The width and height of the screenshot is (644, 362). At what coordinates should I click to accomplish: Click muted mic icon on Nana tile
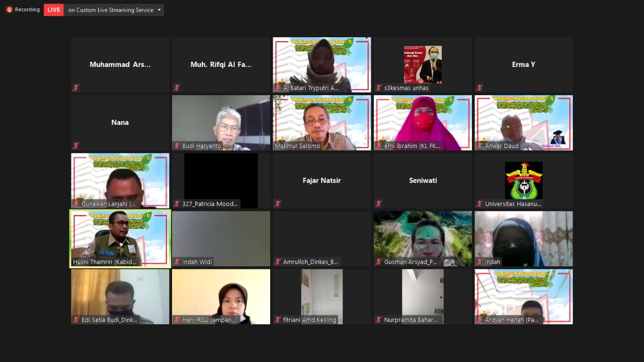click(x=76, y=146)
